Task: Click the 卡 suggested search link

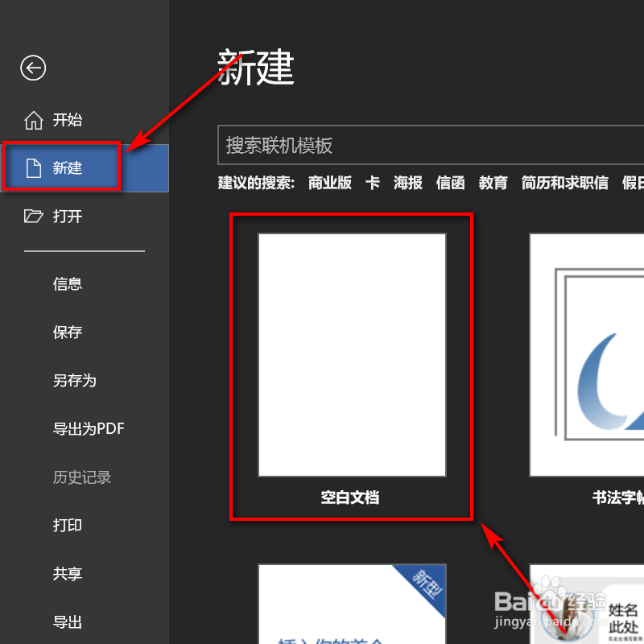Action: click(x=371, y=183)
